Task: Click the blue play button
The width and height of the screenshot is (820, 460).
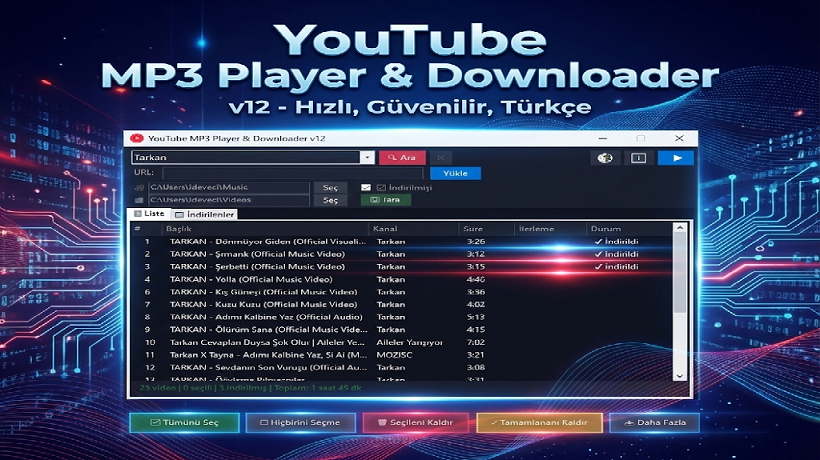Action: (676, 158)
